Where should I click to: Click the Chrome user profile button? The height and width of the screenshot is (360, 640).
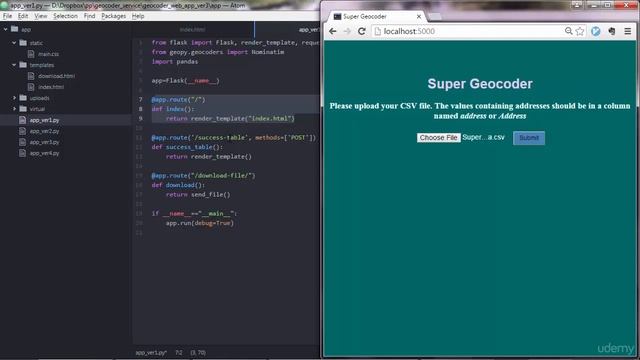click(x=577, y=5)
